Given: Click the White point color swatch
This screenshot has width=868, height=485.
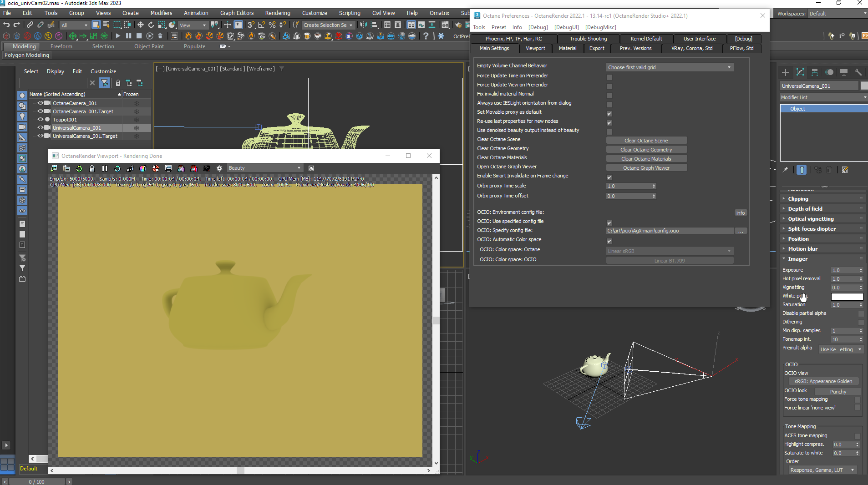Looking at the screenshot, I should [847, 297].
